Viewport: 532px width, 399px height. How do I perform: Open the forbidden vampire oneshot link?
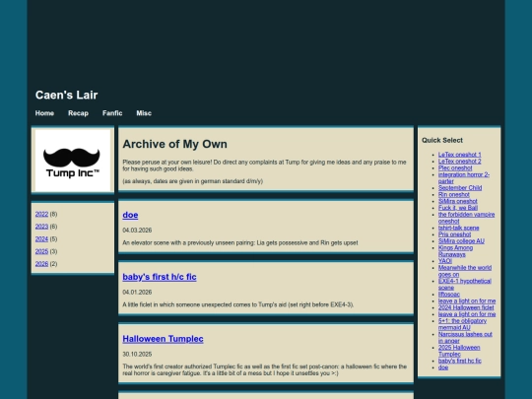pos(466,218)
